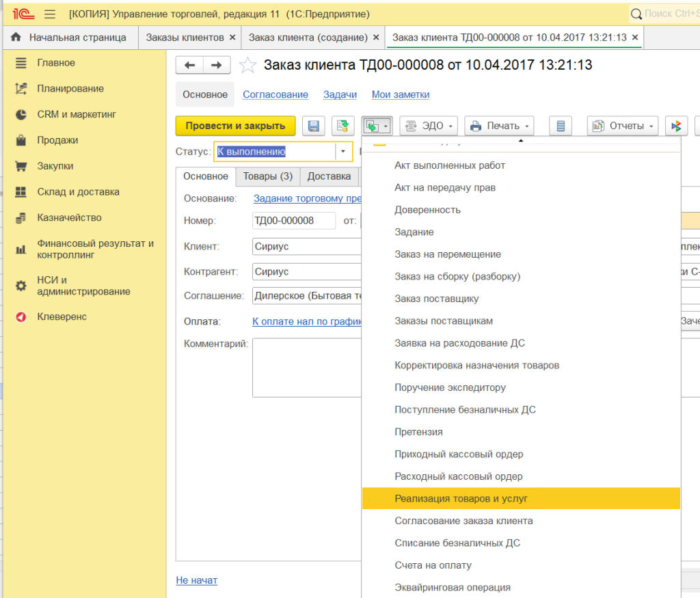Click the Номер field ТД00-000008

[294, 221]
